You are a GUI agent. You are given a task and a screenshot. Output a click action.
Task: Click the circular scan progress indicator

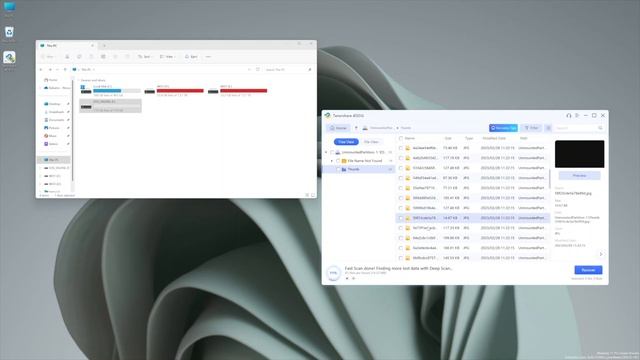click(333, 273)
